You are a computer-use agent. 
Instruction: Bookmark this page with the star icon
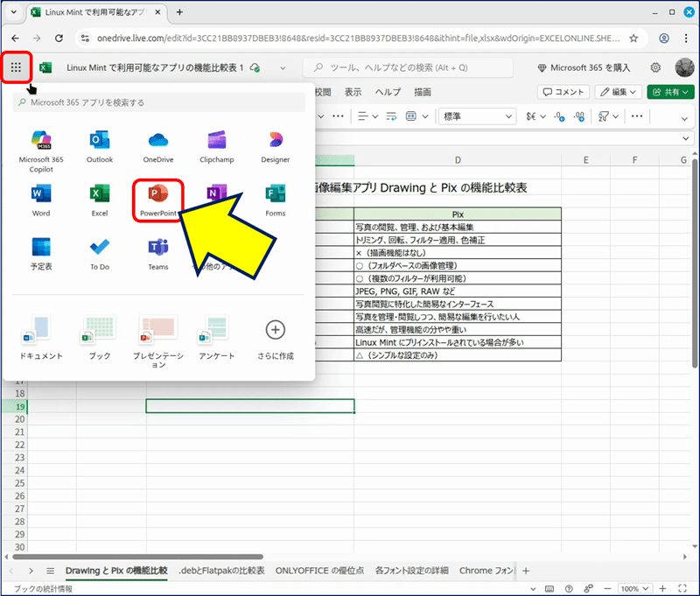tap(633, 39)
